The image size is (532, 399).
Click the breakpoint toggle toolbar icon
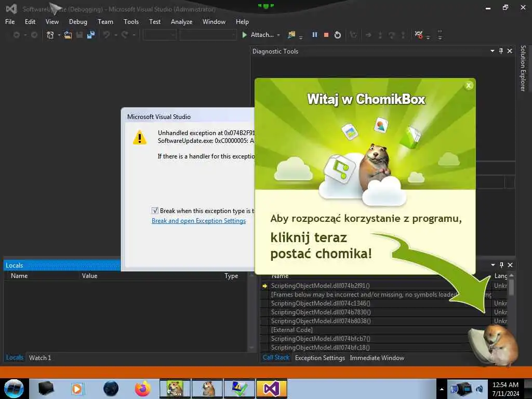pyautogui.click(x=418, y=35)
